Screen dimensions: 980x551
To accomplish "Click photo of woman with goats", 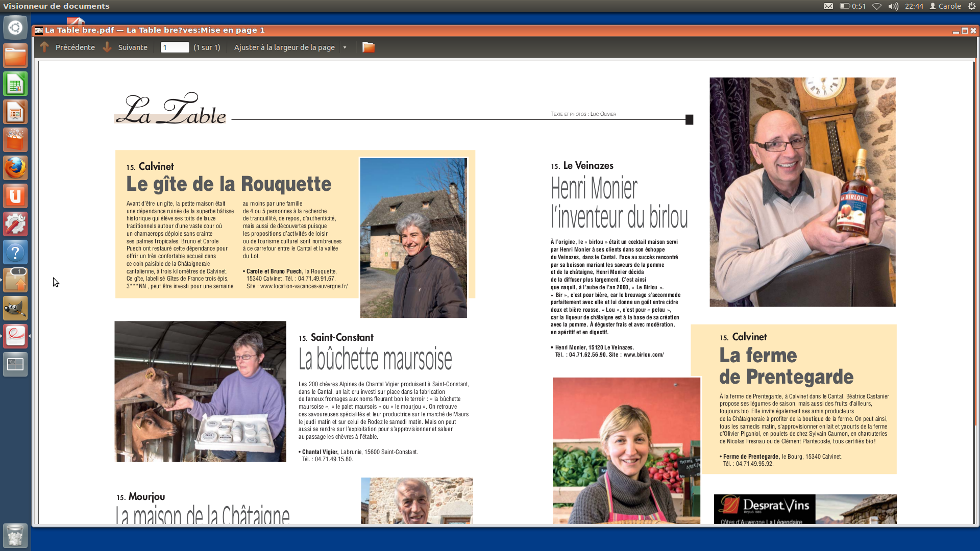I will point(200,391).
